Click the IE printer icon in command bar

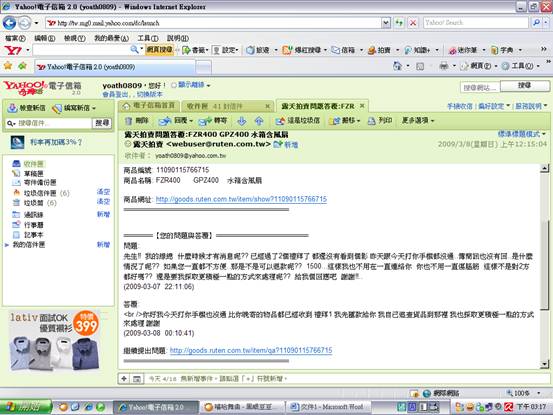coord(444,66)
